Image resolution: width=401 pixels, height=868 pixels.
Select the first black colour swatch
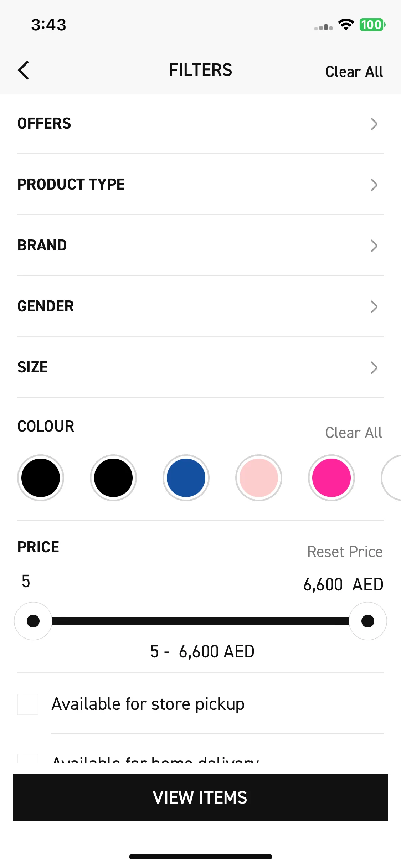coord(41,478)
